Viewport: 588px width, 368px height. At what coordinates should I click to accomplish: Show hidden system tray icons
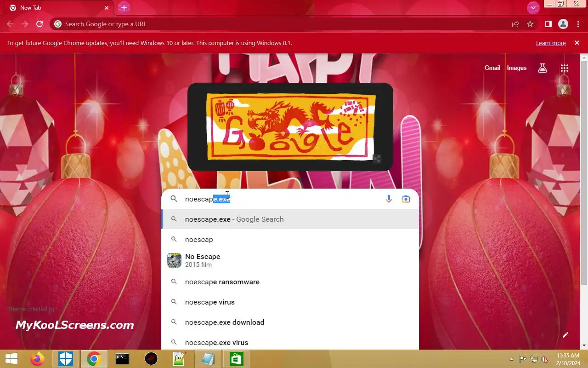pos(511,359)
